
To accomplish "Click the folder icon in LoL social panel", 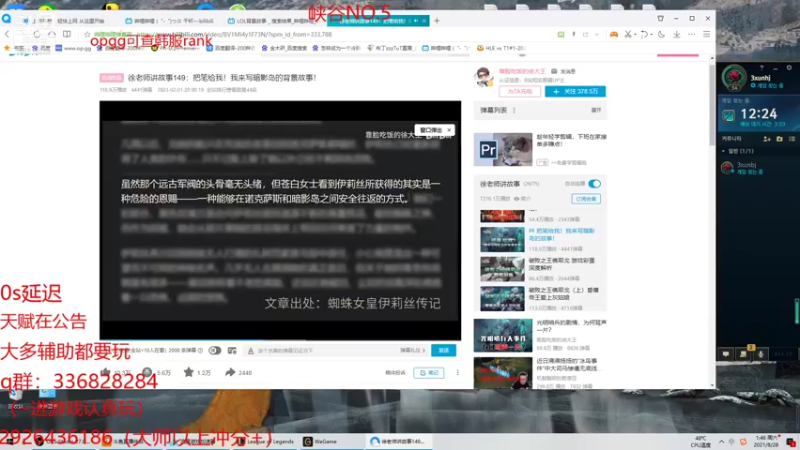I will [x=779, y=139].
